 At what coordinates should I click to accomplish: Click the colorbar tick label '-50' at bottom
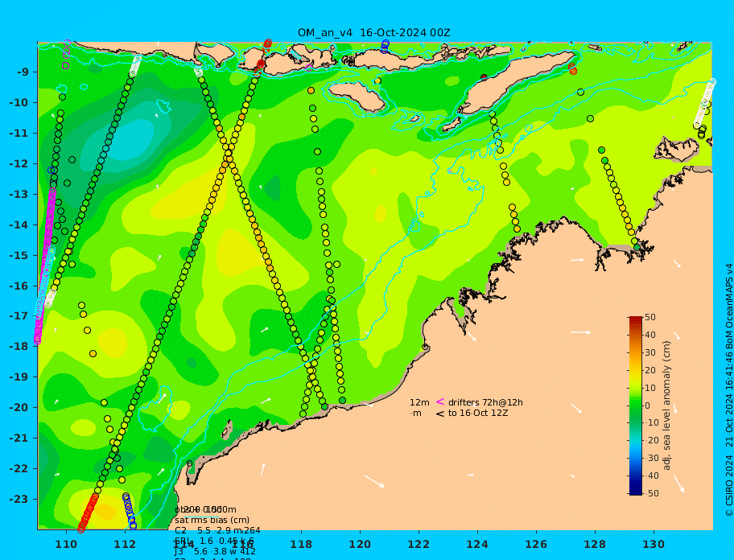click(x=652, y=493)
